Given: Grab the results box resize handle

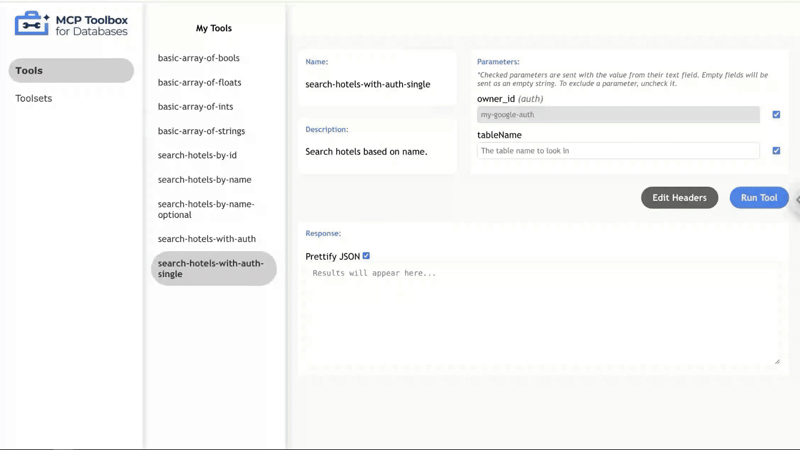Looking at the screenshot, I should tap(777, 361).
